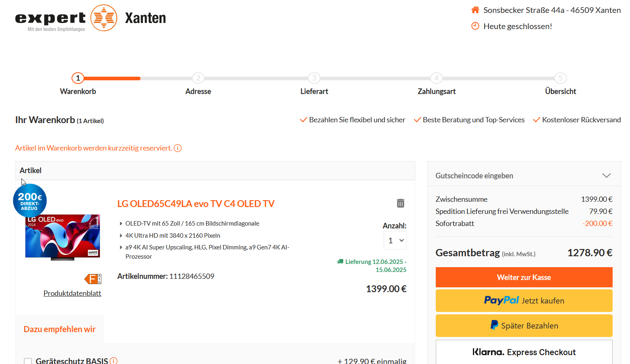Click the energy label F icon

tap(93, 279)
